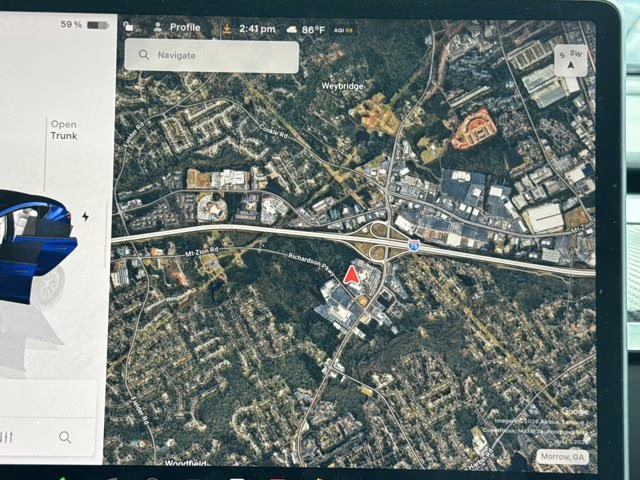Viewport: 640px width, 480px height.
Task: Tap the AQI 59 air quality indicator
Action: pos(344,30)
